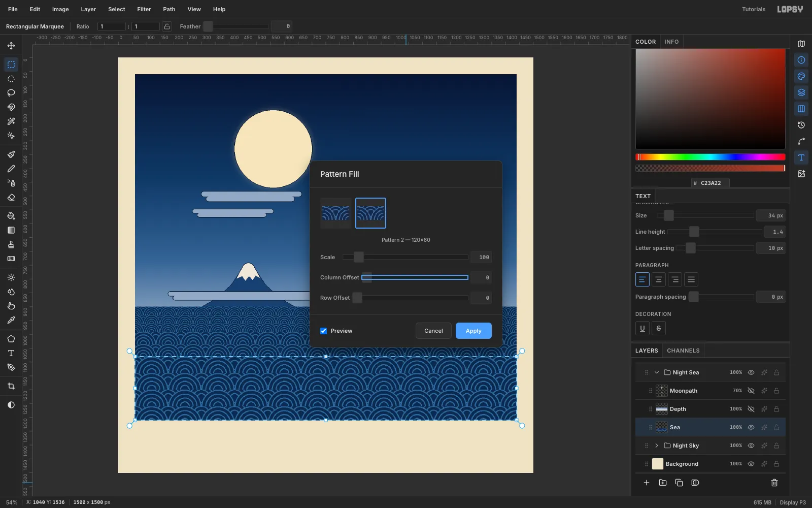The height and width of the screenshot is (508, 812).
Task: Add a new layer with plus icon
Action: pyautogui.click(x=647, y=483)
